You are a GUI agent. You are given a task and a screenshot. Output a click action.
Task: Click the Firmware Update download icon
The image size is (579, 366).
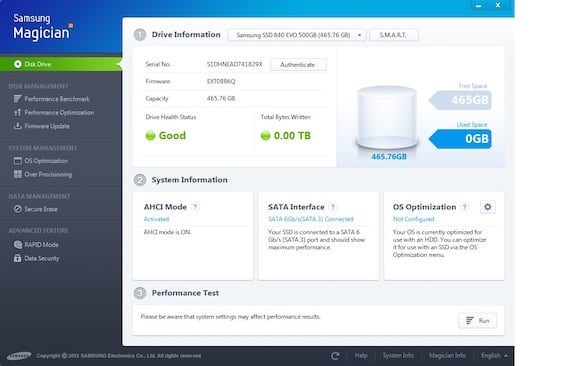(x=17, y=126)
